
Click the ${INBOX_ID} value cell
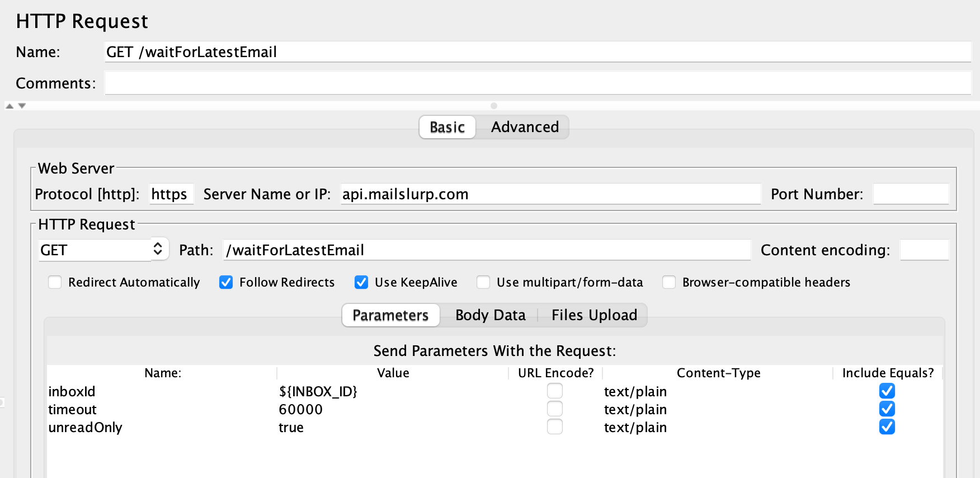point(393,391)
